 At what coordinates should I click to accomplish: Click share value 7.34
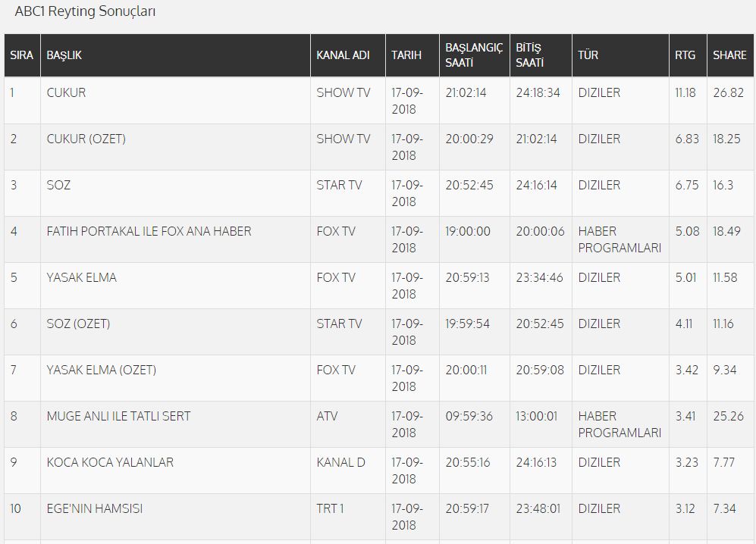click(x=724, y=509)
